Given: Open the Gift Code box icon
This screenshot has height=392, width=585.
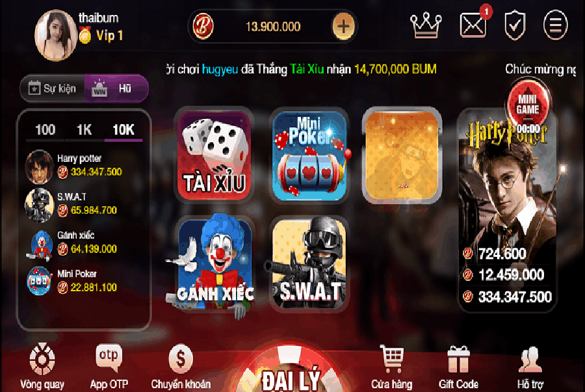Looking at the screenshot, I should pos(458,359).
